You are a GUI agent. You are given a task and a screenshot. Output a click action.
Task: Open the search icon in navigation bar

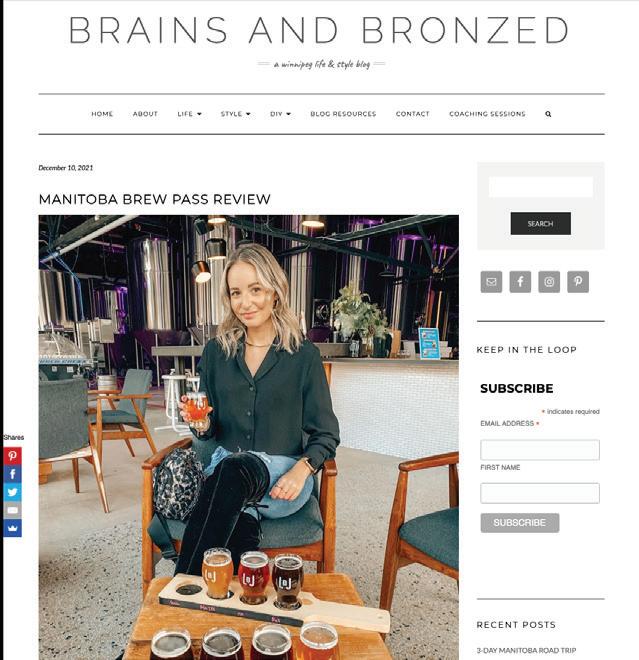click(548, 114)
